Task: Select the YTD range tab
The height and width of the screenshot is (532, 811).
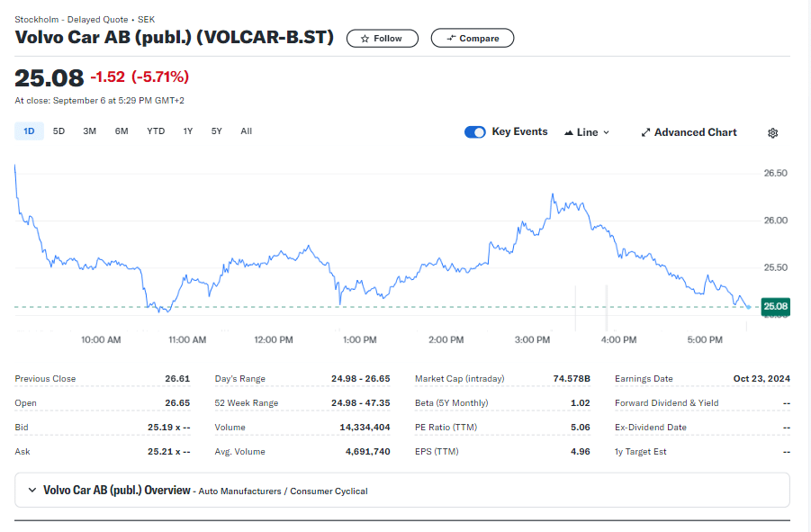Action: click(x=156, y=131)
